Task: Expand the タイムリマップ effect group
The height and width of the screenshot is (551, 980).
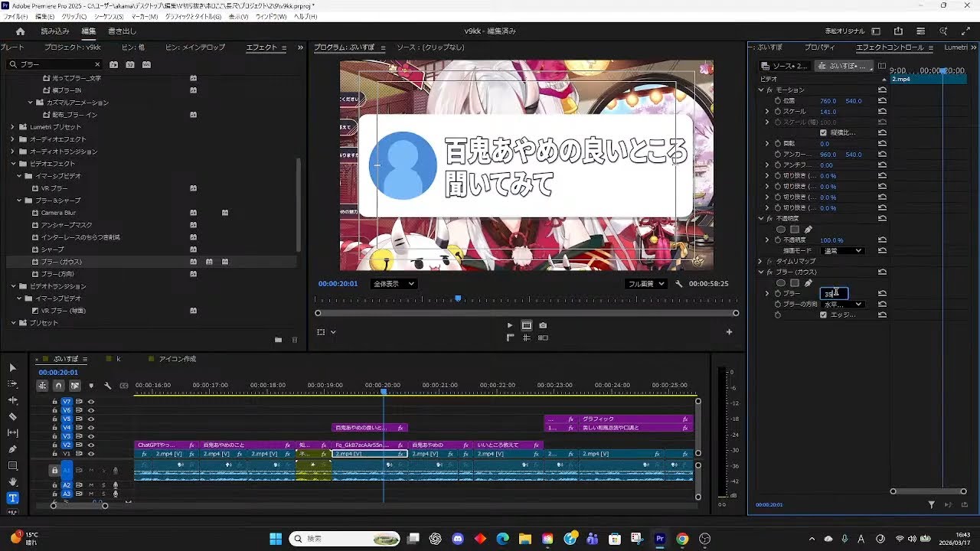Action: [761, 262]
